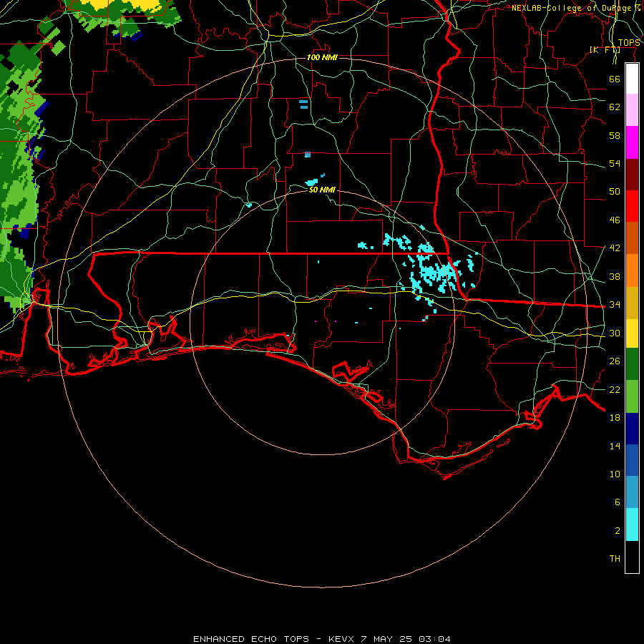Click the legend value '30'

point(615,333)
